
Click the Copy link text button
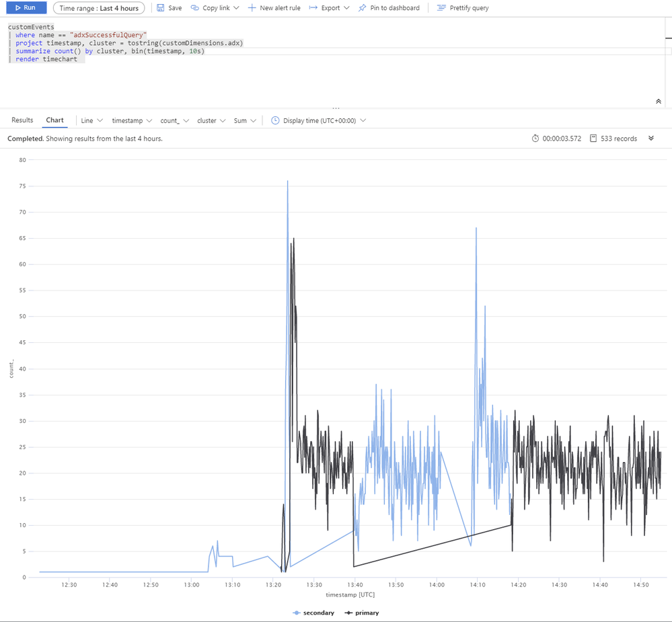(x=216, y=7)
